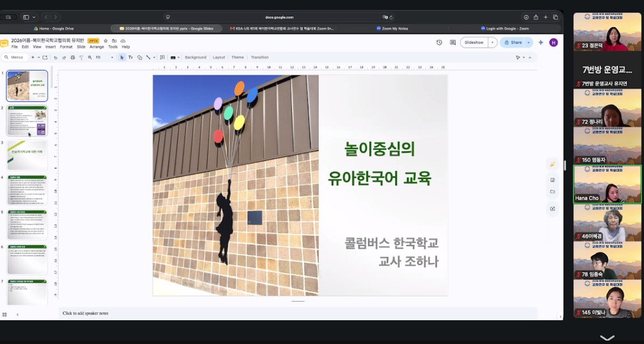
Task: Open the Safari sidebar dropdown chevron
Action: 33,17
